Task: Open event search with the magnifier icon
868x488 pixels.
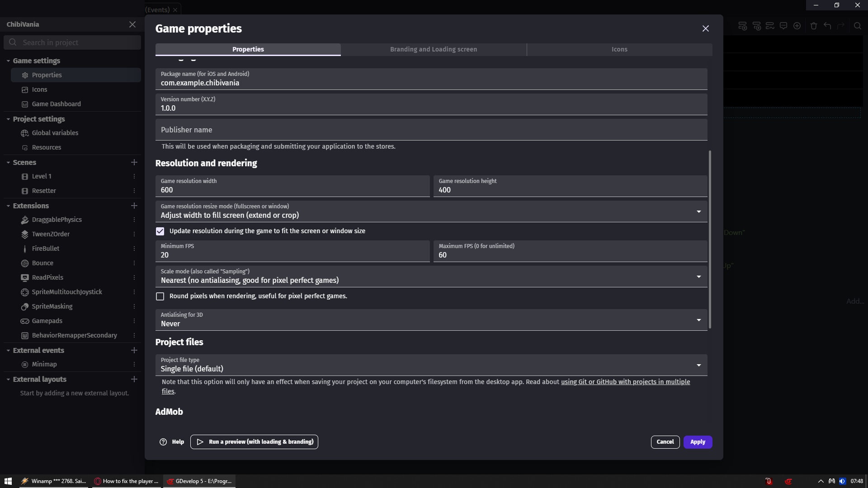Action: [x=858, y=26]
